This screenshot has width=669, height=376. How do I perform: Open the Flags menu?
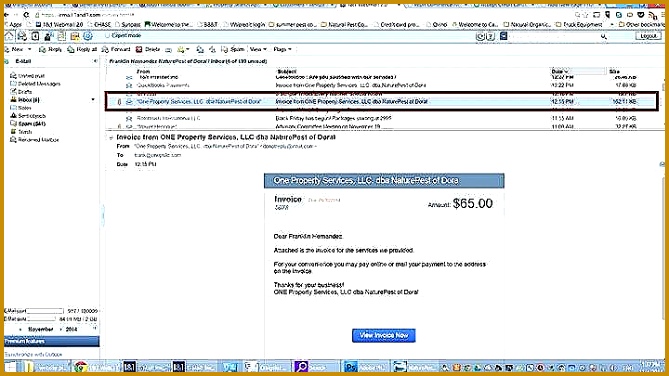[x=282, y=50]
